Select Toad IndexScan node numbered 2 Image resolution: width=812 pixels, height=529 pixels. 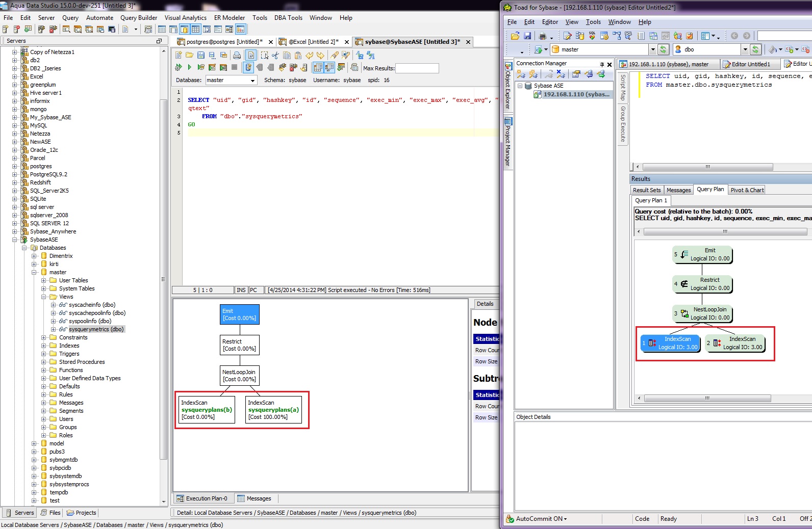pos(735,343)
